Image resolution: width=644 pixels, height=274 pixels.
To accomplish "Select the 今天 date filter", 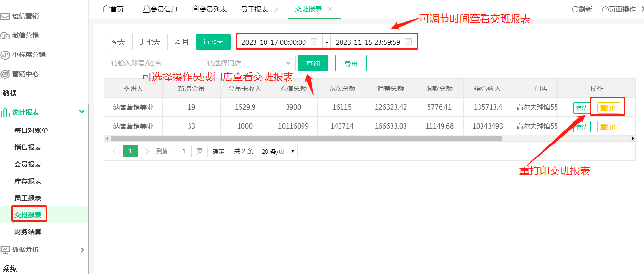I will tap(118, 42).
